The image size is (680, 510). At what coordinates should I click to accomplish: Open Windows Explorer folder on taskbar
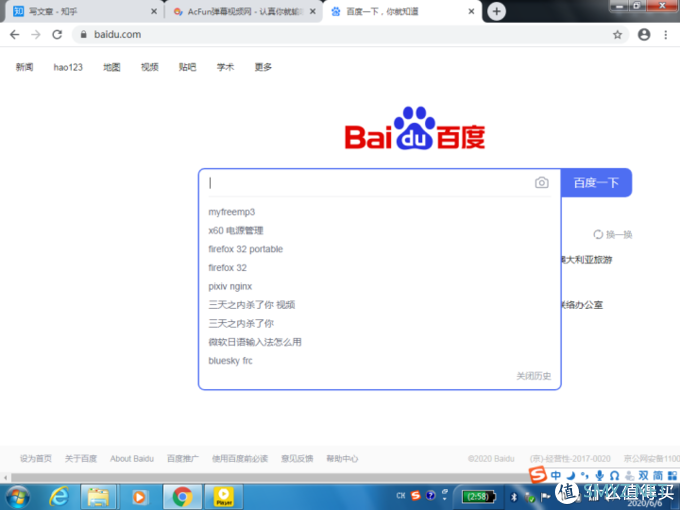pyautogui.click(x=98, y=497)
